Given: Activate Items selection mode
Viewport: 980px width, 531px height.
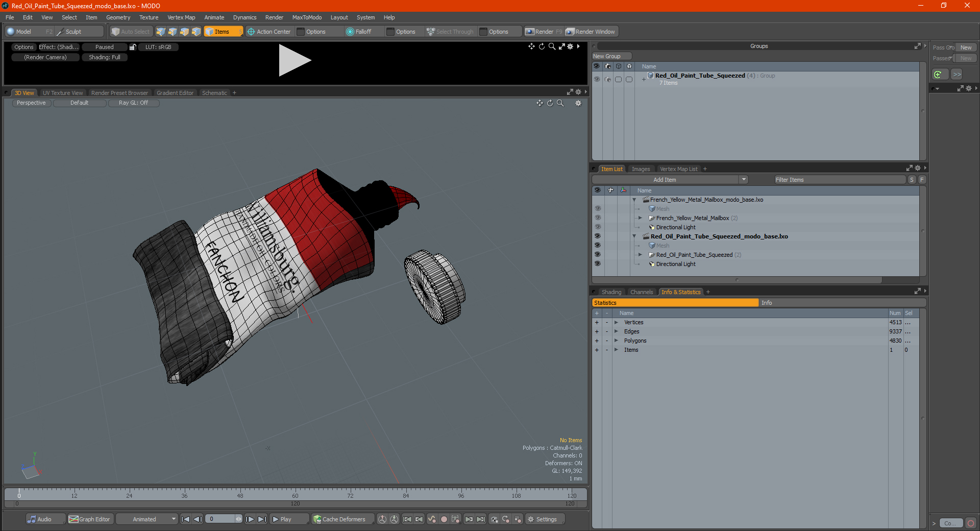Looking at the screenshot, I should click(223, 32).
